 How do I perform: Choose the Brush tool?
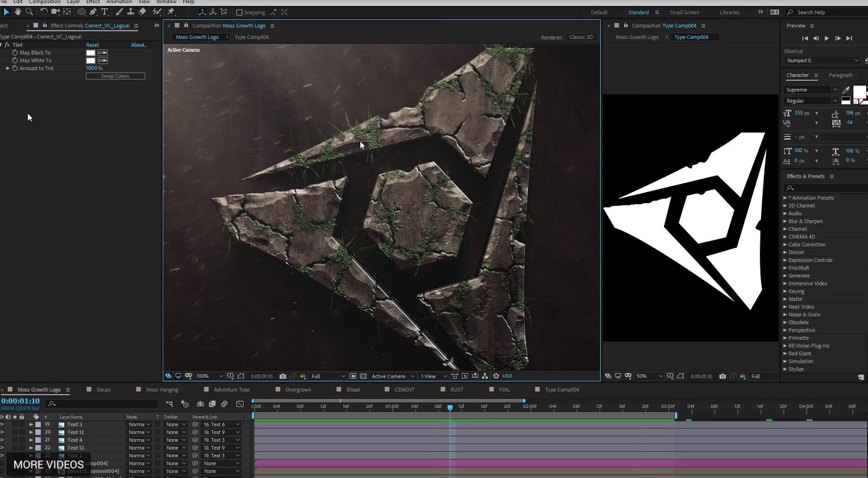[x=119, y=11]
